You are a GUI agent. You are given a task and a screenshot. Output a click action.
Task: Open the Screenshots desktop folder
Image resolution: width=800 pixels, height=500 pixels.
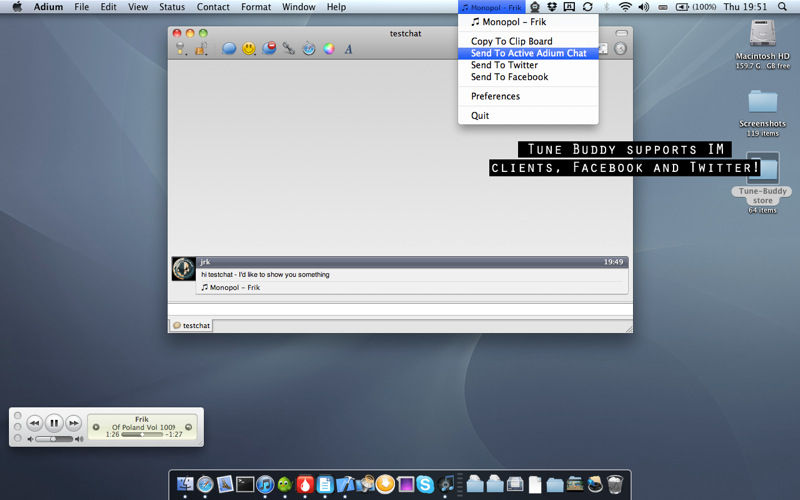(x=763, y=102)
